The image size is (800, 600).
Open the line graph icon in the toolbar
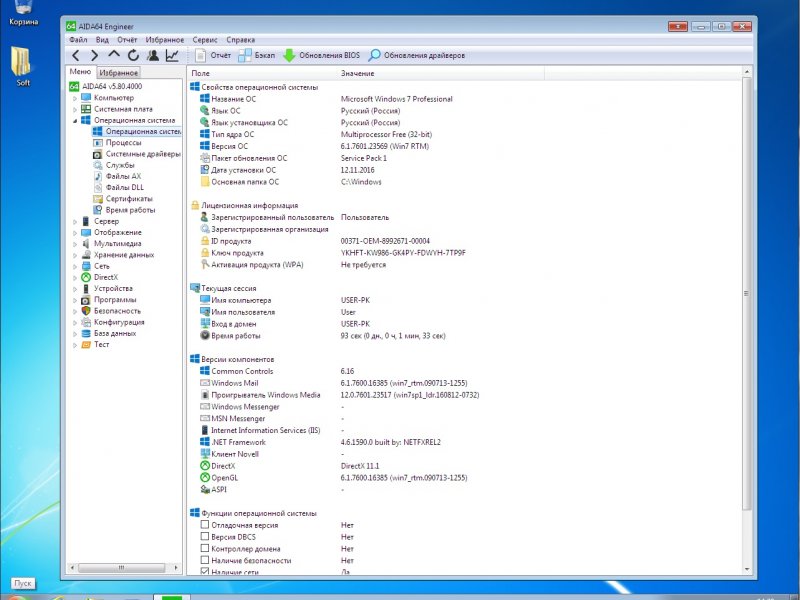pyautogui.click(x=172, y=56)
